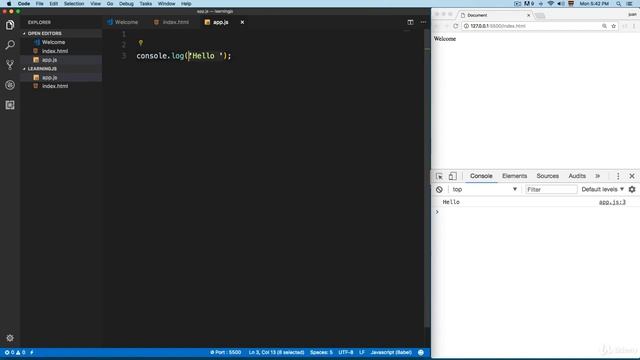The image size is (640, 360).
Task: Click the lightbulb code action icon
Action: [141, 43]
